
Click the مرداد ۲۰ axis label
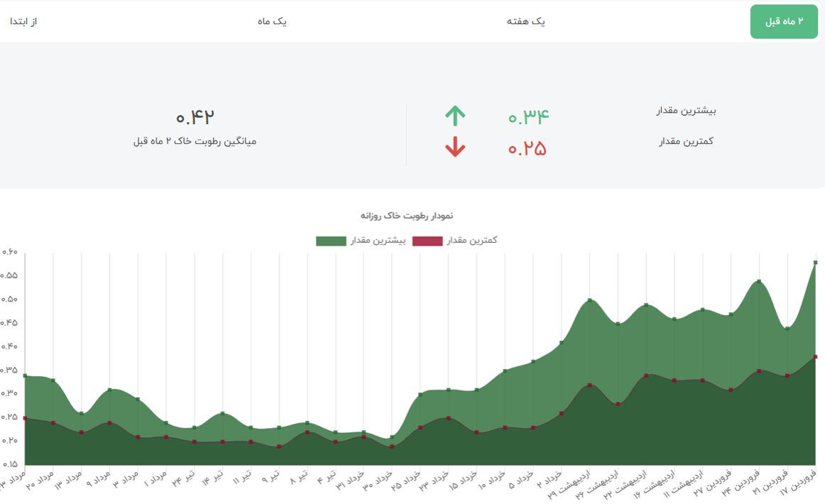[40, 480]
